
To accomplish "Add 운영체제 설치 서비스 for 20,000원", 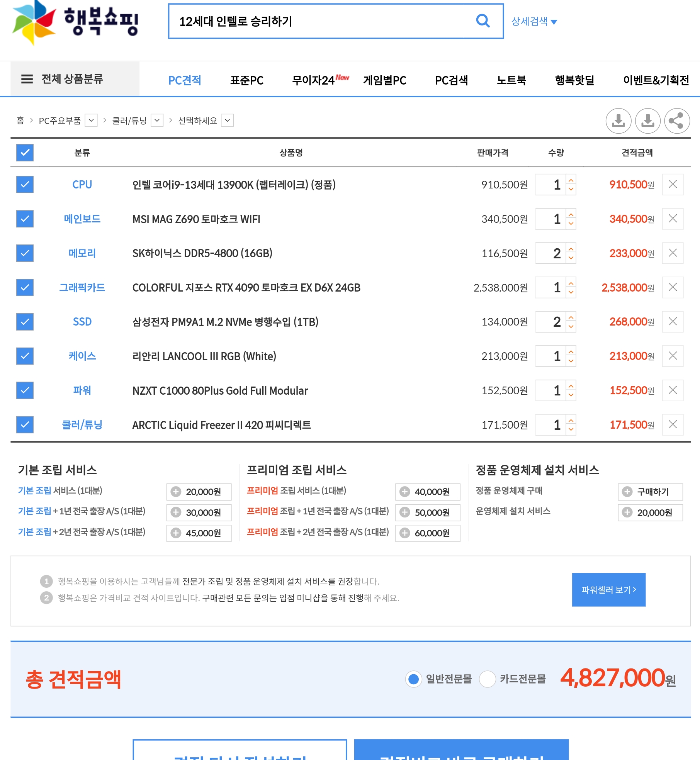I will pos(650,512).
